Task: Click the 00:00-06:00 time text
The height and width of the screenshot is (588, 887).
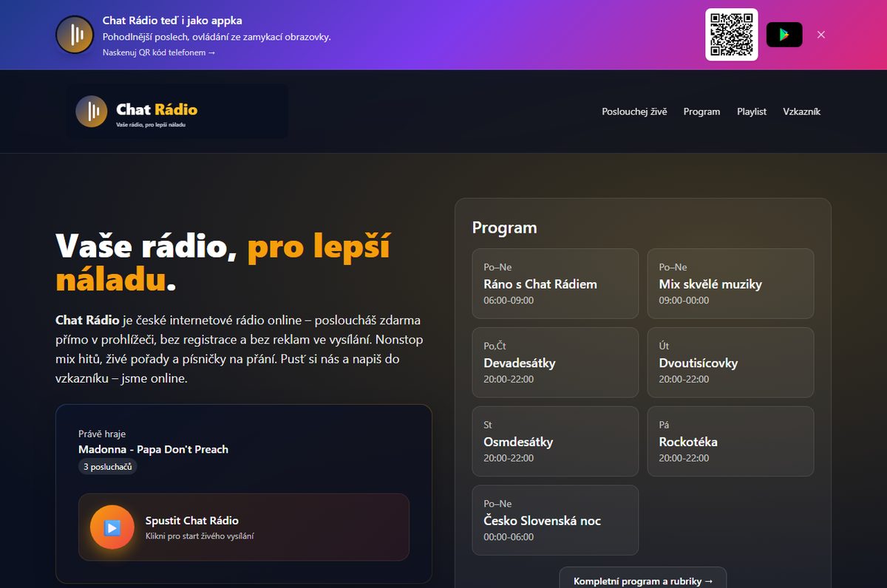Action: pyautogui.click(x=509, y=537)
